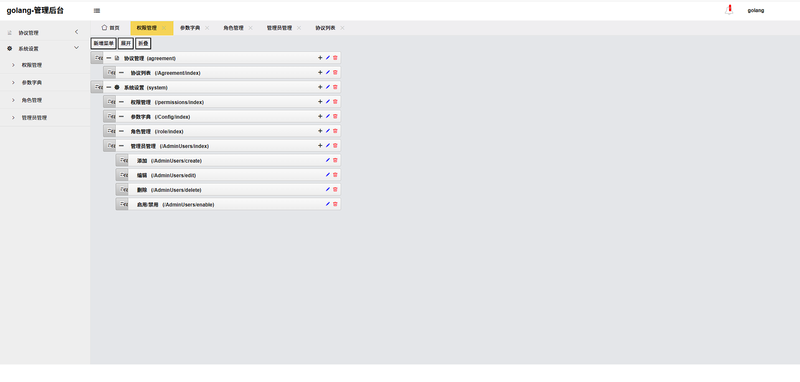Edit the 协议列表 (/Agreement/index) row
Viewport: 800px width, 382px height.
click(x=328, y=72)
